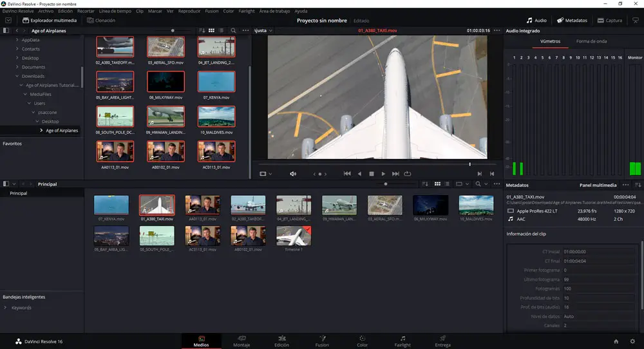Click the project settings gear icon
The image size is (644, 349).
coord(632,341)
